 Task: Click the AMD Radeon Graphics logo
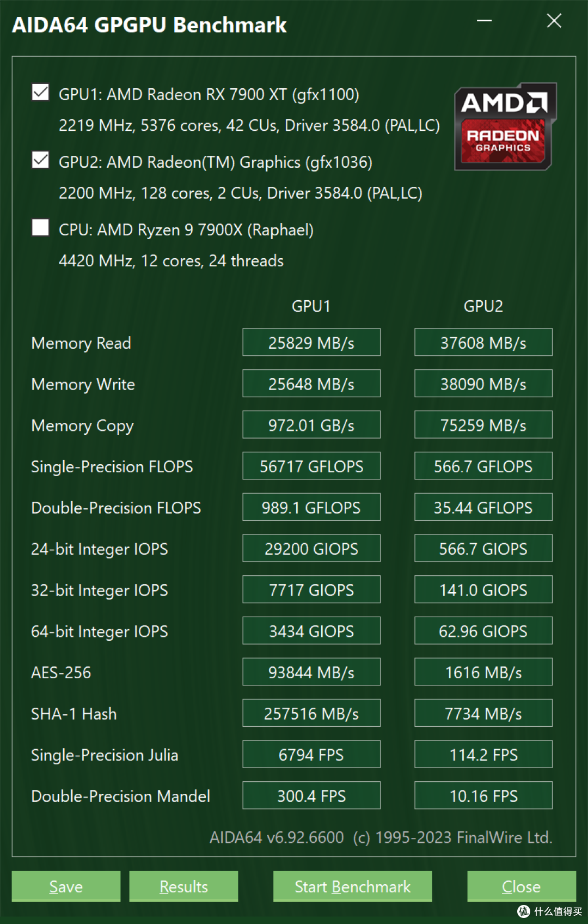click(x=504, y=125)
